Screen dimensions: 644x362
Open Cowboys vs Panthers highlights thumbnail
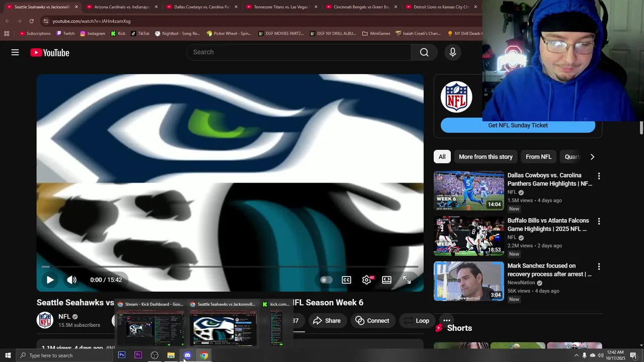coord(469,191)
